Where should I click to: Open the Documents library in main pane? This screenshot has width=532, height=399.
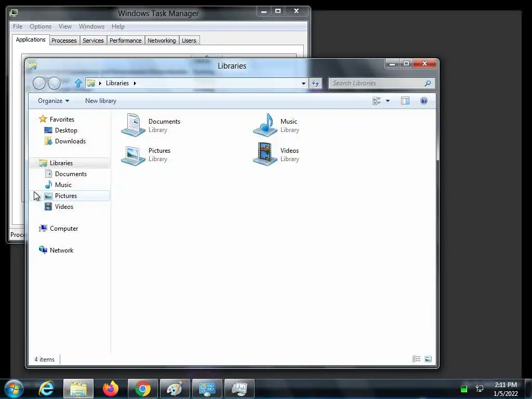(151, 125)
